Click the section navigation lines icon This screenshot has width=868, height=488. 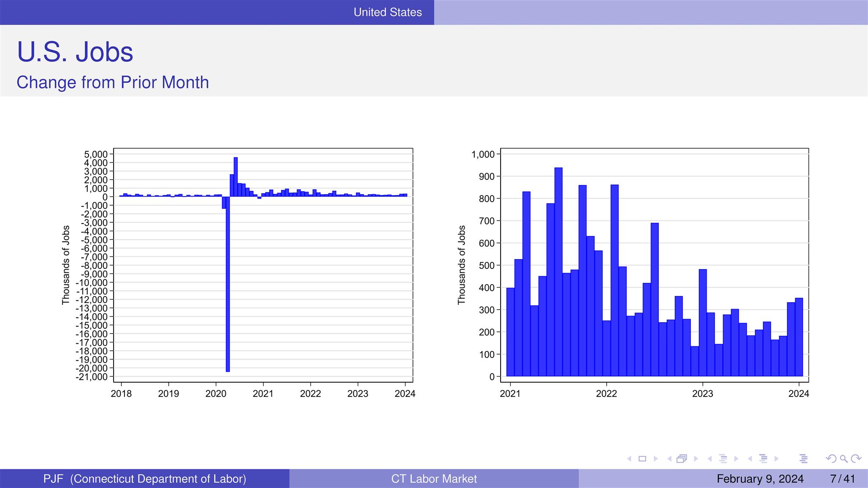click(763, 459)
